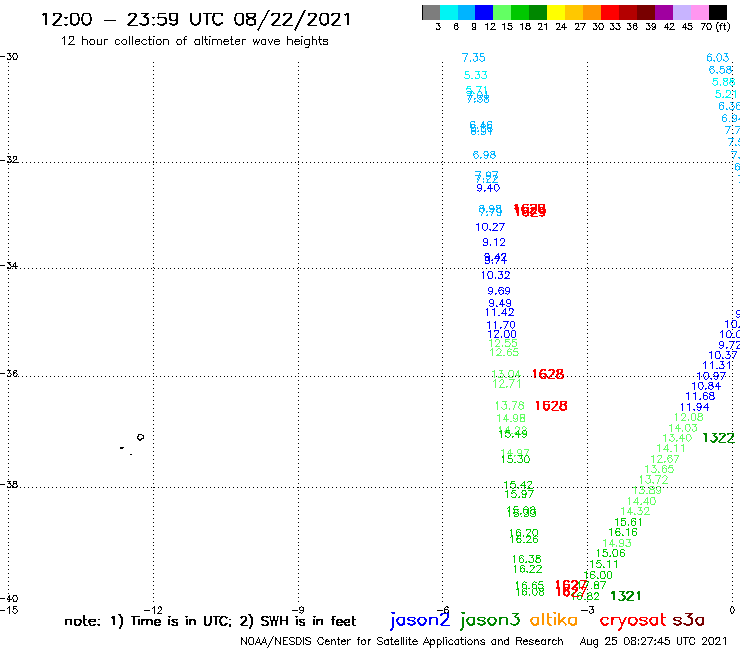Click the wave height value 12.08
The image size is (740, 650).
(x=689, y=417)
